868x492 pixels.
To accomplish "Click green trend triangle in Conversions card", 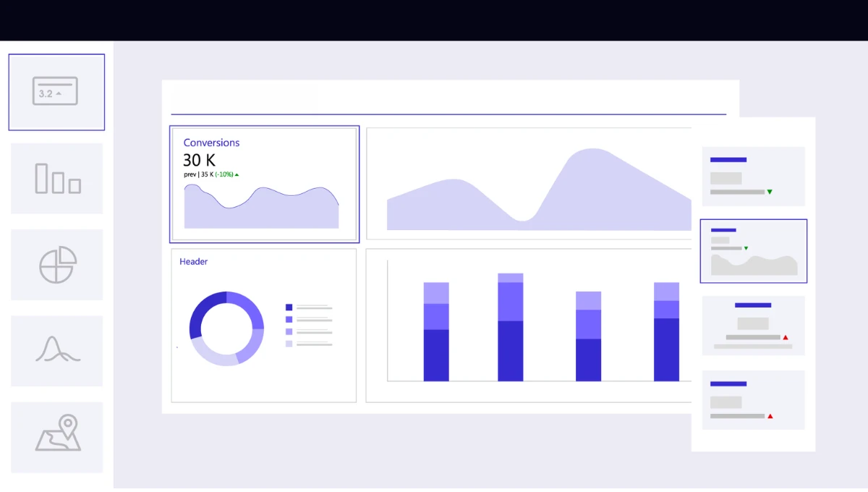I will tap(237, 175).
